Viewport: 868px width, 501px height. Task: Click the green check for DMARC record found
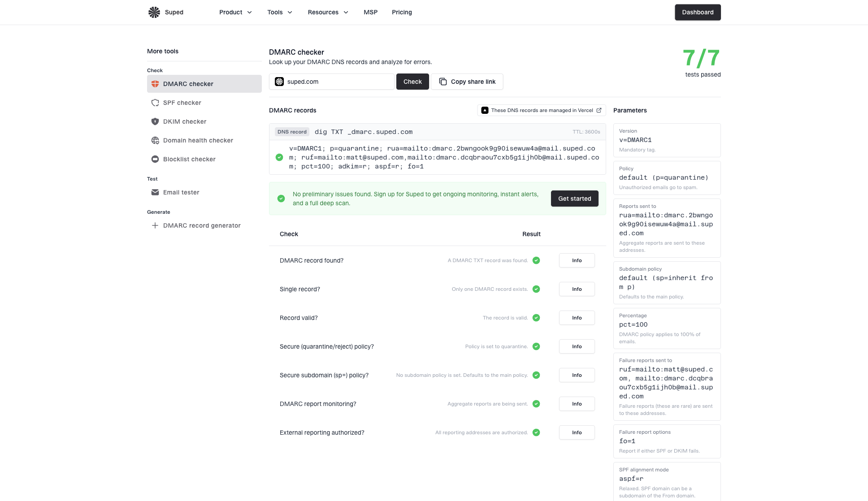[x=536, y=260]
